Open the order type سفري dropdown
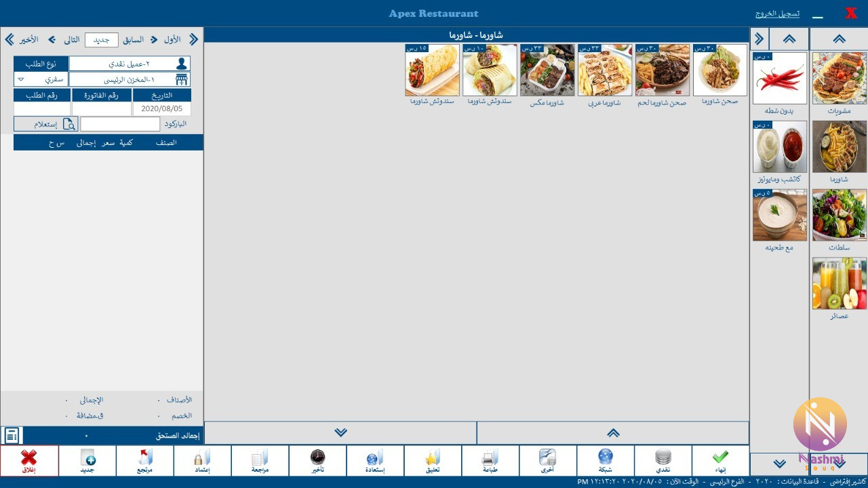Image resolution: width=868 pixels, height=488 pixels. [x=41, y=79]
